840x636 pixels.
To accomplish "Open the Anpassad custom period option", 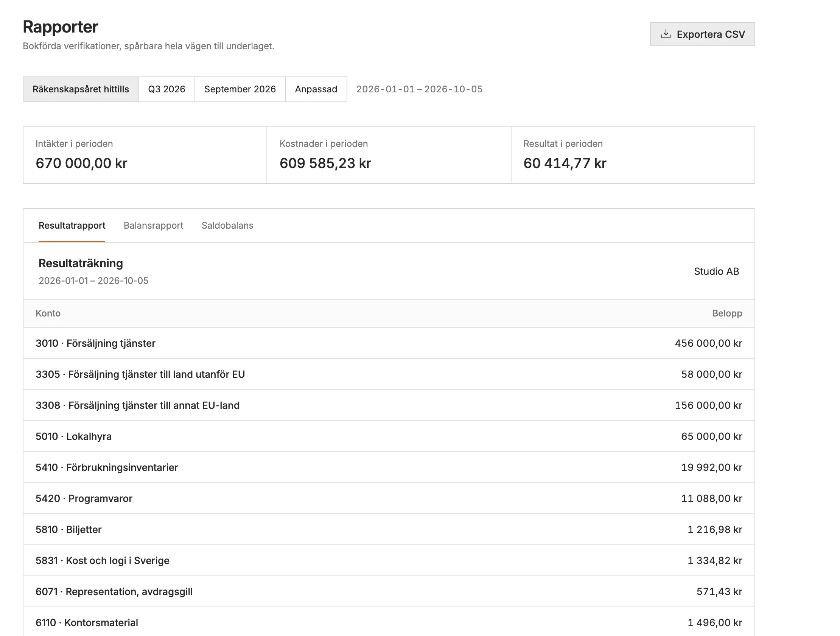I will 316,89.
